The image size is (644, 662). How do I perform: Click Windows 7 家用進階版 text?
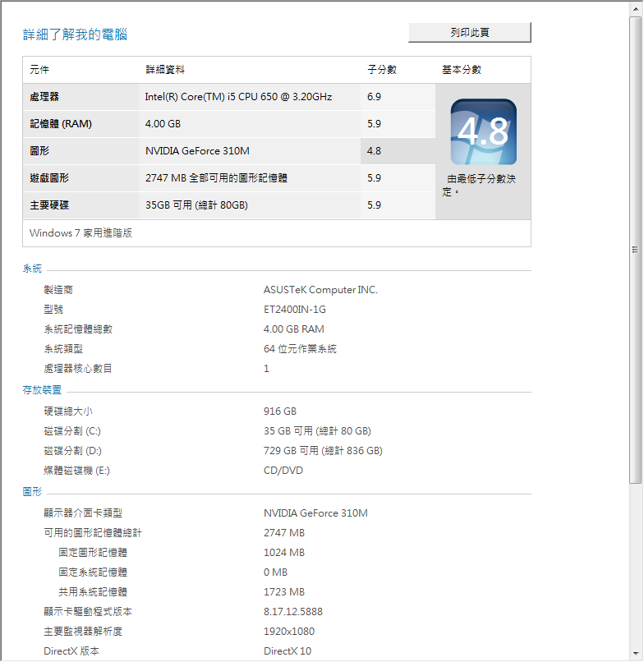(80, 233)
